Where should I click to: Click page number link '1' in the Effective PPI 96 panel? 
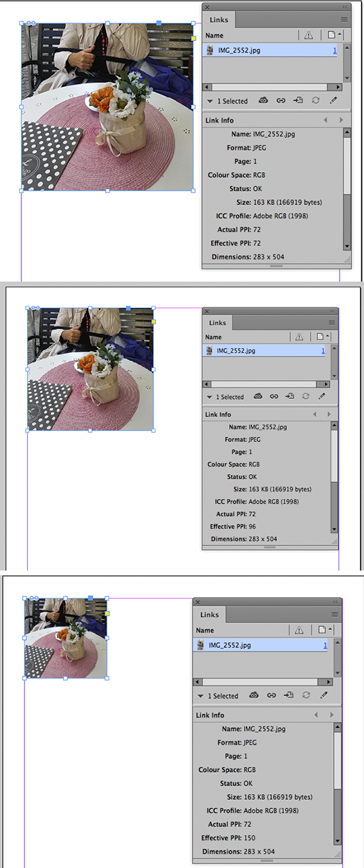click(x=323, y=351)
